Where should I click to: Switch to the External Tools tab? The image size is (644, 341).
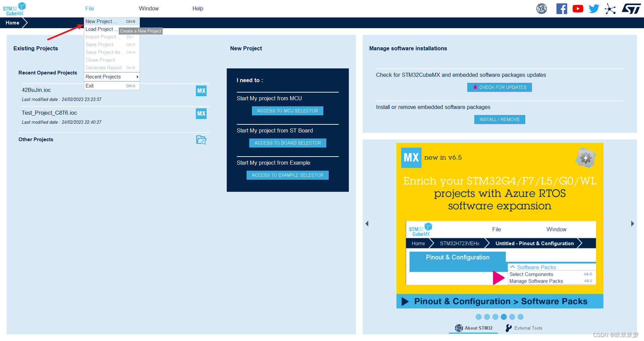pos(524,328)
